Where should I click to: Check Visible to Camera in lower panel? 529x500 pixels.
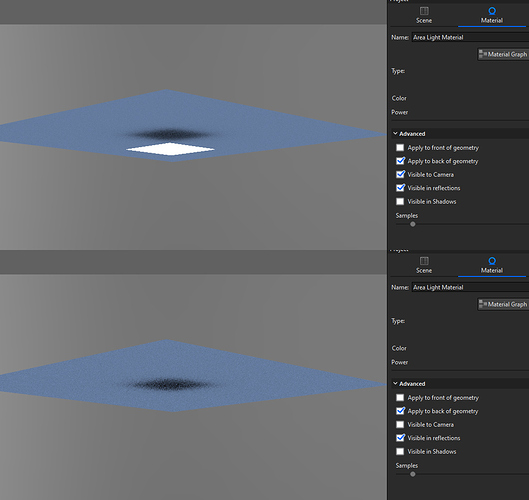coord(400,425)
